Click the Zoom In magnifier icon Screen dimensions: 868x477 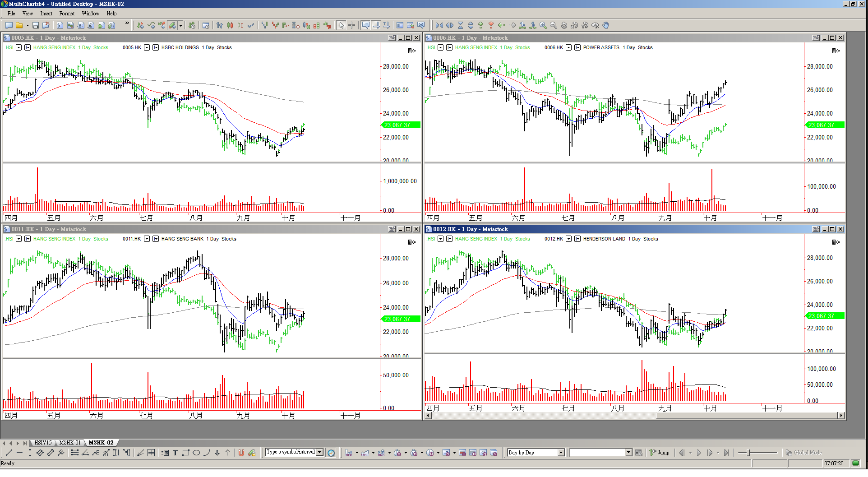[543, 25]
